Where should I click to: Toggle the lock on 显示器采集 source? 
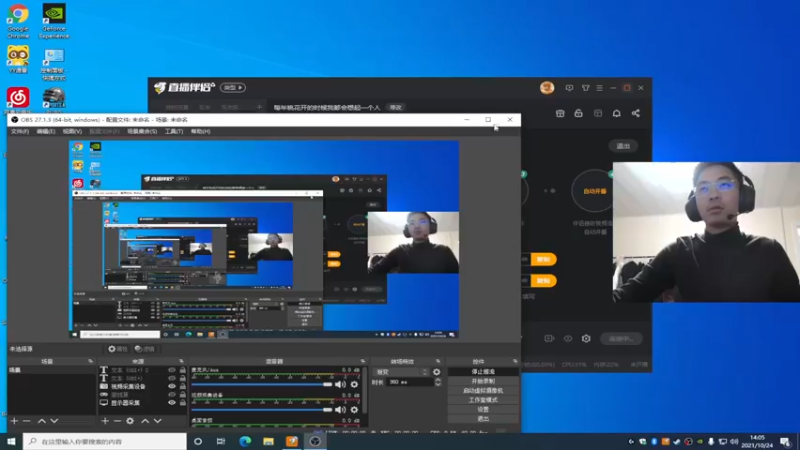pos(183,403)
